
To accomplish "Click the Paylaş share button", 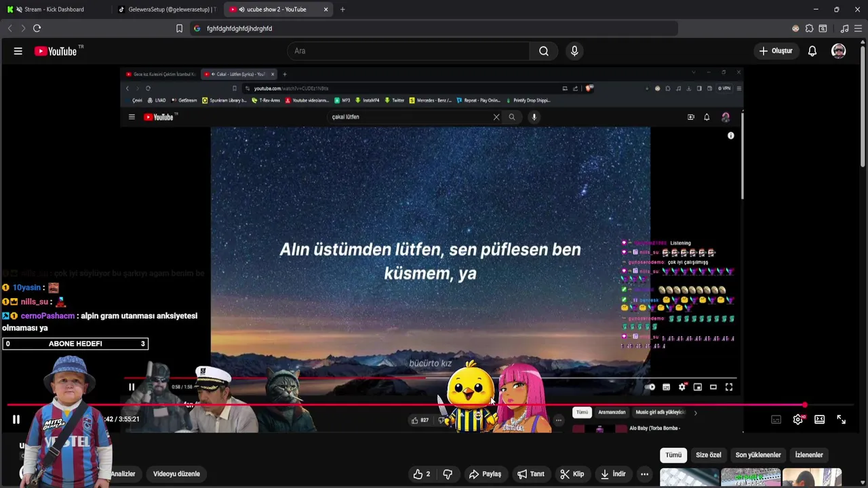I will [x=485, y=474].
